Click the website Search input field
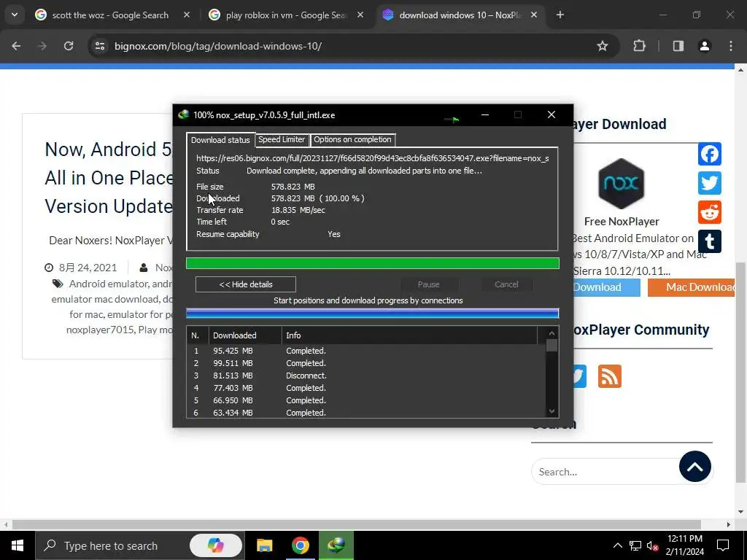747x560 pixels. pyautogui.click(x=606, y=472)
